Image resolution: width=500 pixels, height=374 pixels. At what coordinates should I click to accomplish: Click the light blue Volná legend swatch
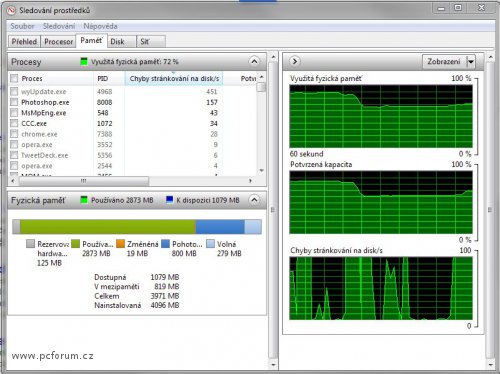(210, 244)
